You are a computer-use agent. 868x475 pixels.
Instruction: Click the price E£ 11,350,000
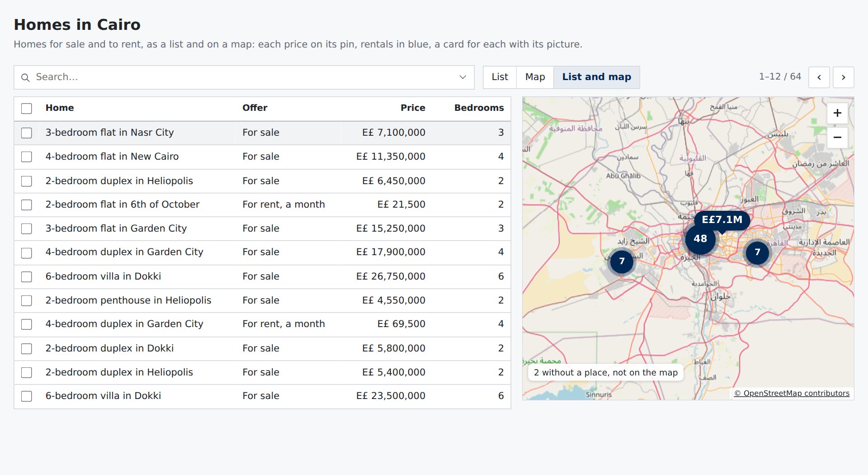[x=391, y=157]
